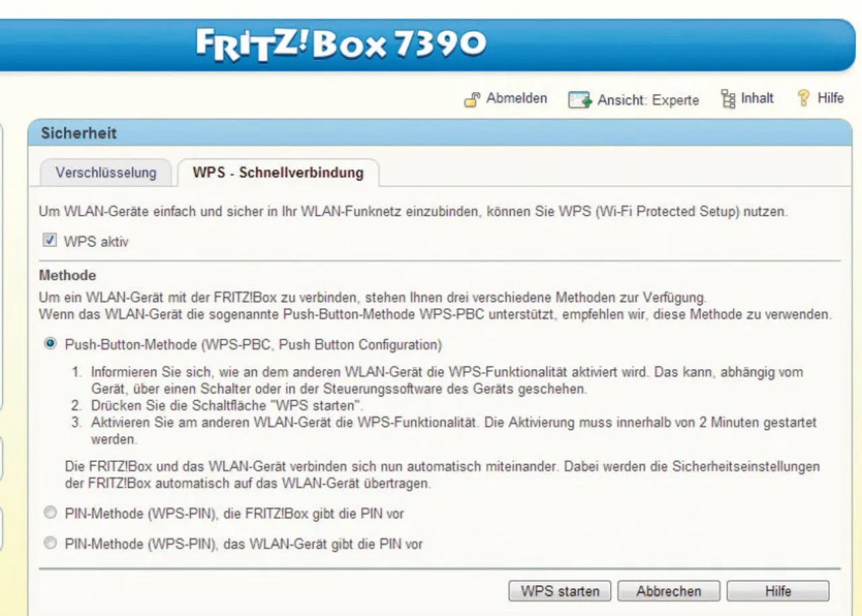Select the Push-Button-Methode radio option
This screenshot has width=862, height=616.
click(50, 345)
